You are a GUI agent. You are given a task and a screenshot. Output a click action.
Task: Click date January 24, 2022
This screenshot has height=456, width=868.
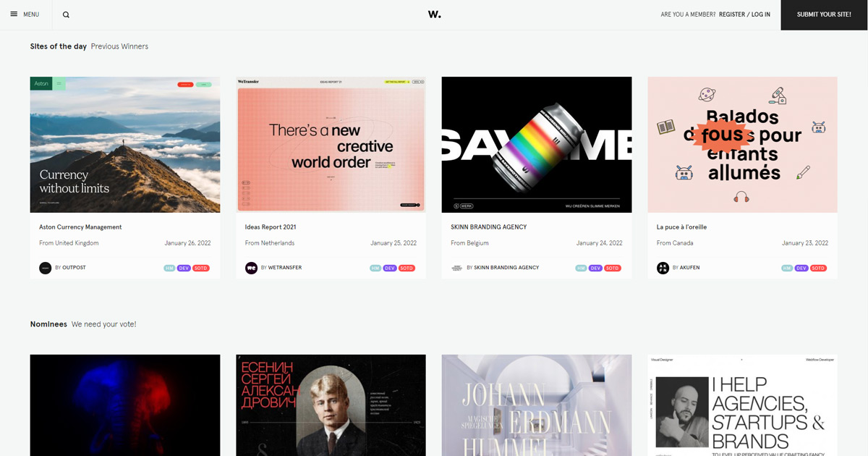599,243
